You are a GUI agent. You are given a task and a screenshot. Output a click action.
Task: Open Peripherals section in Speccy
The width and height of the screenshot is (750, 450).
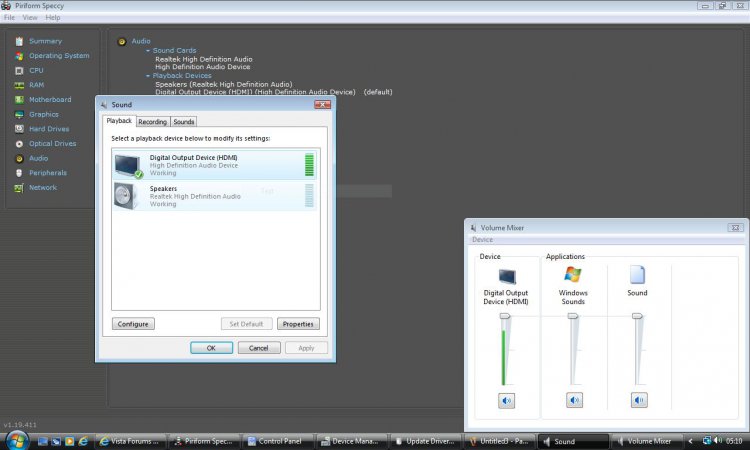pos(48,173)
